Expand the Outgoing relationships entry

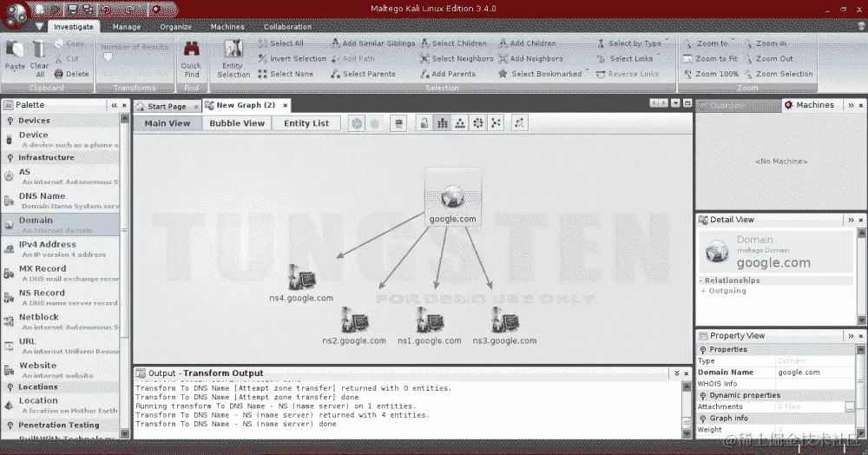pyautogui.click(x=703, y=291)
